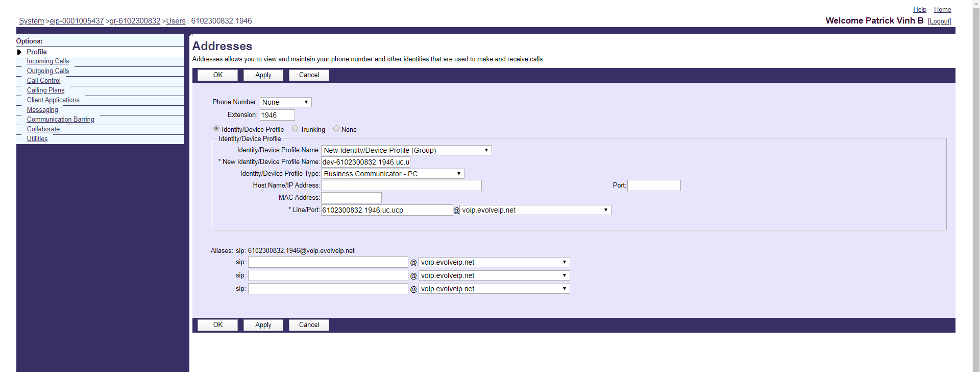Click the Profile arrow icon in Options
The height and width of the screenshot is (372, 980).
coord(19,52)
